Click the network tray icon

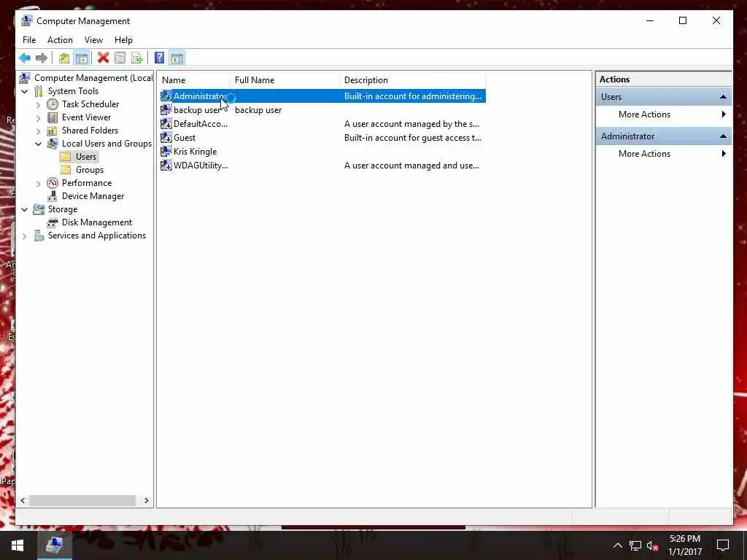[635, 545]
